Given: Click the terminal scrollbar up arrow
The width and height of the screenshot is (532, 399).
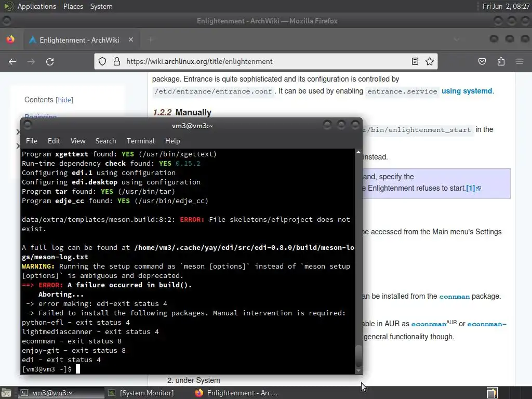Looking at the screenshot, I should coord(358,152).
